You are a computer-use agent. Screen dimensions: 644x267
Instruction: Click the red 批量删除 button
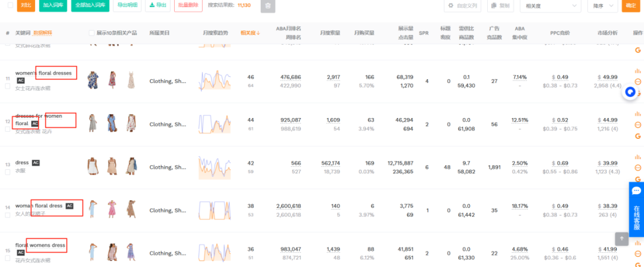click(188, 5)
